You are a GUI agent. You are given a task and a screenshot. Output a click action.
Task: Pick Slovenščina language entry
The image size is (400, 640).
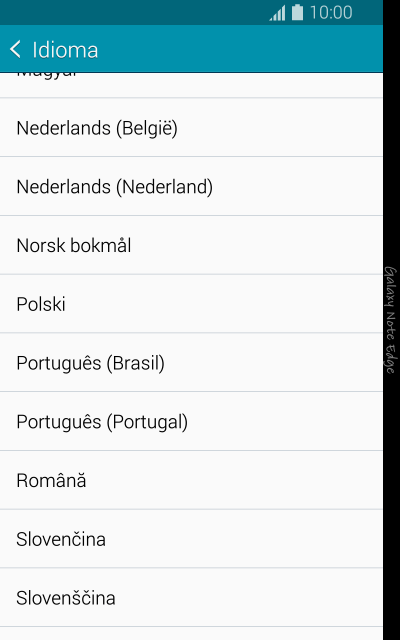coord(191,598)
